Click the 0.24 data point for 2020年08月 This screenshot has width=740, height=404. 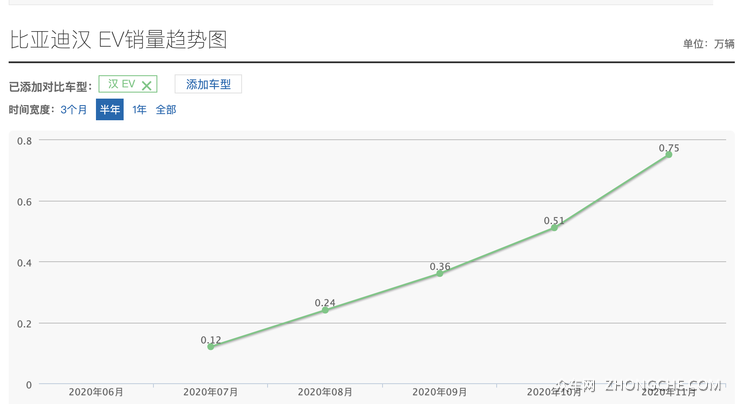click(x=325, y=310)
